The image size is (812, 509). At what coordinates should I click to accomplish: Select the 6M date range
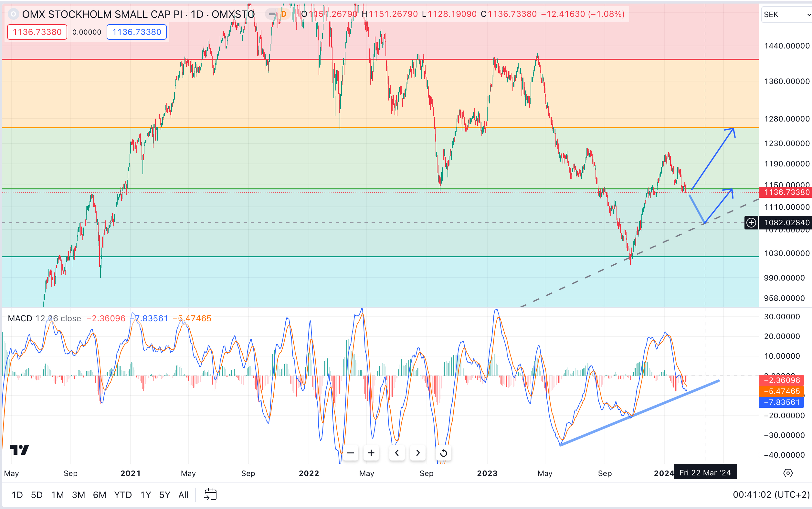coord(100,495)
